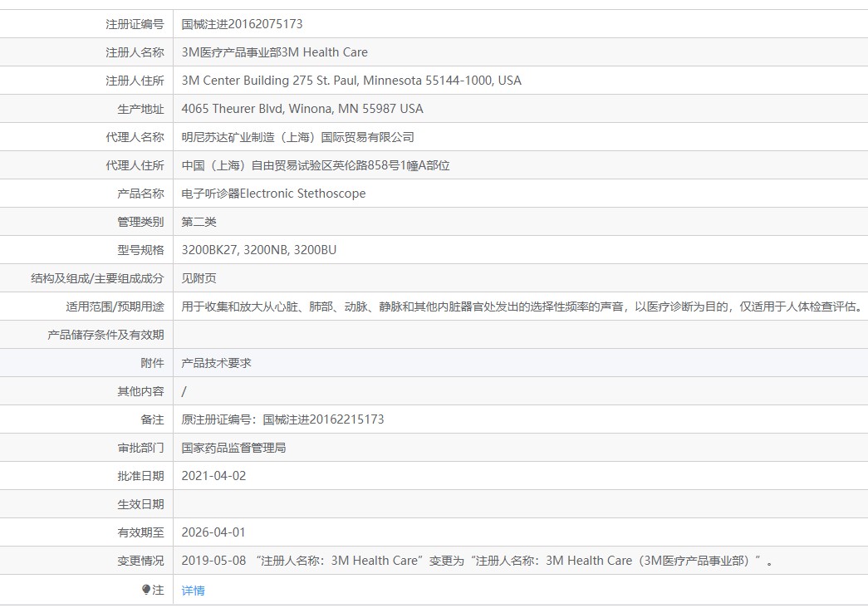Click the 批准日期 label

tap(140, 476)
